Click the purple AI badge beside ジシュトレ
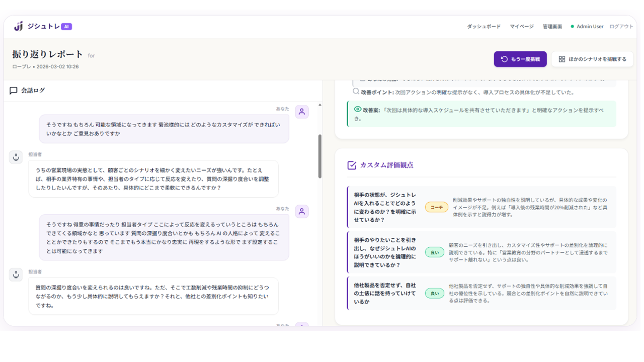Viewport: 644px width, 362px height. pyautogui.click(x=66, y=27)
